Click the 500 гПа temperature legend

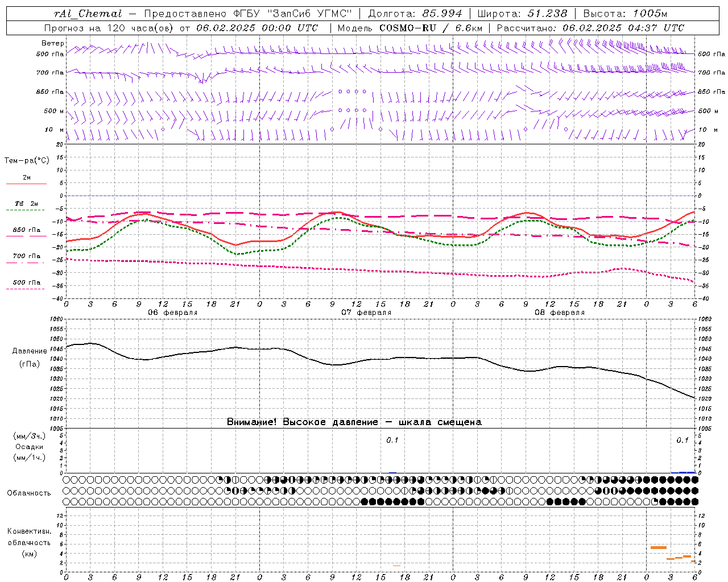tap(26, 285)
